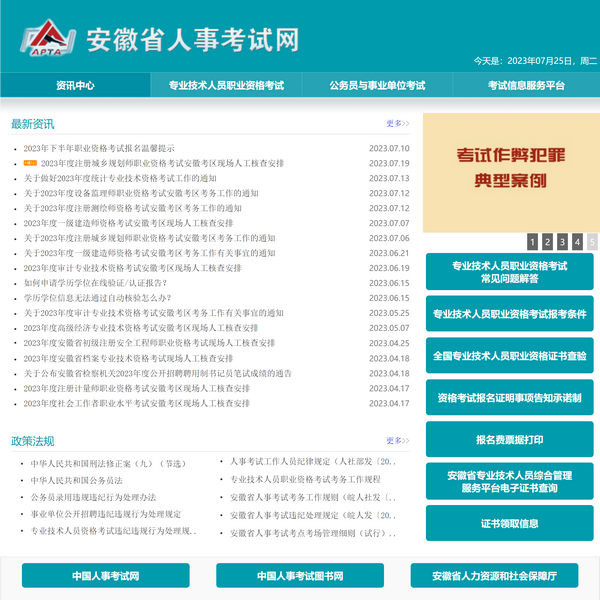Switch to banner slide 1
This screenshot has width=600, height=600.
(532, 241)
